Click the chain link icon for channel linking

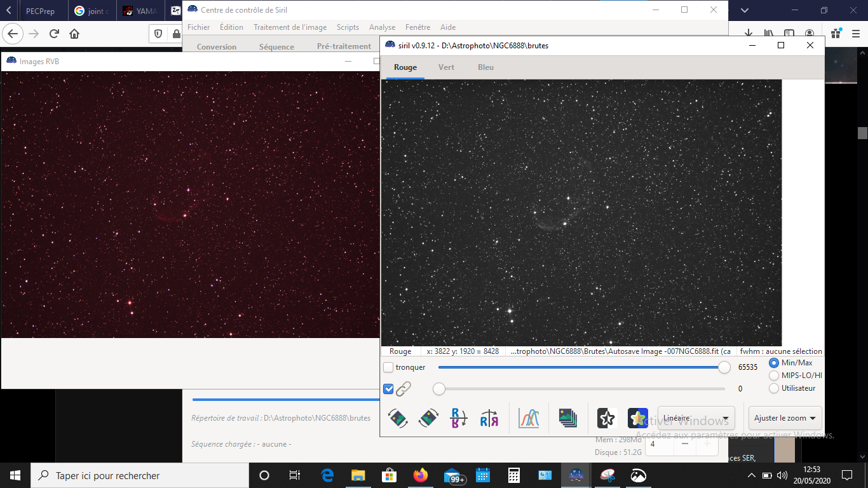click(403, 389)
